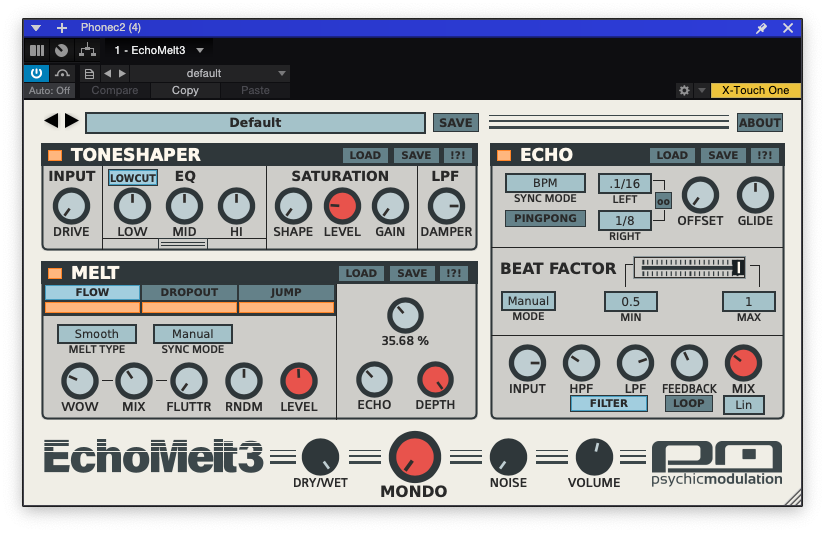825x533 pixels.
Task: Click the saturation LEVEL red knob
Action: tap(342, 206)
